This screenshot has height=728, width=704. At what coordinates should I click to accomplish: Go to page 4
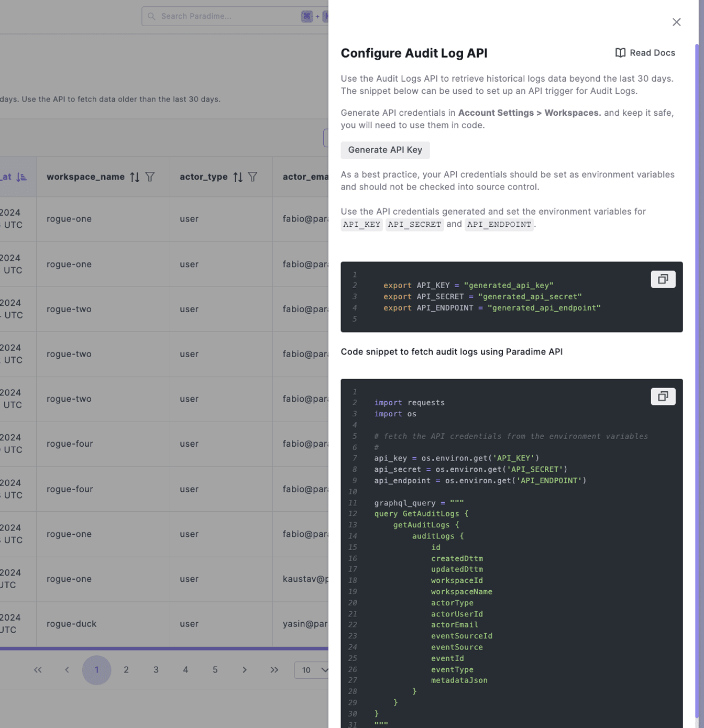(185, 670)
